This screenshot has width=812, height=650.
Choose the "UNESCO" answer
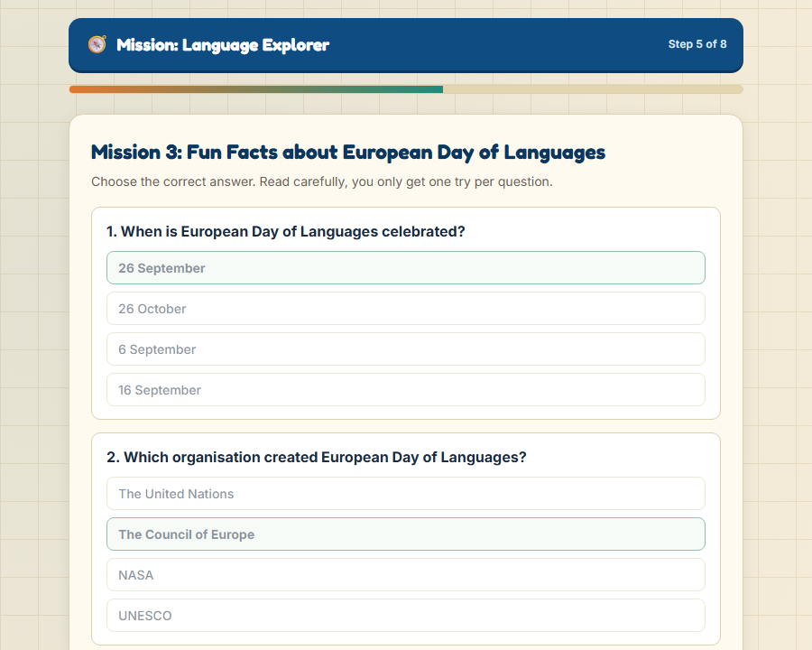click(405, 616)
